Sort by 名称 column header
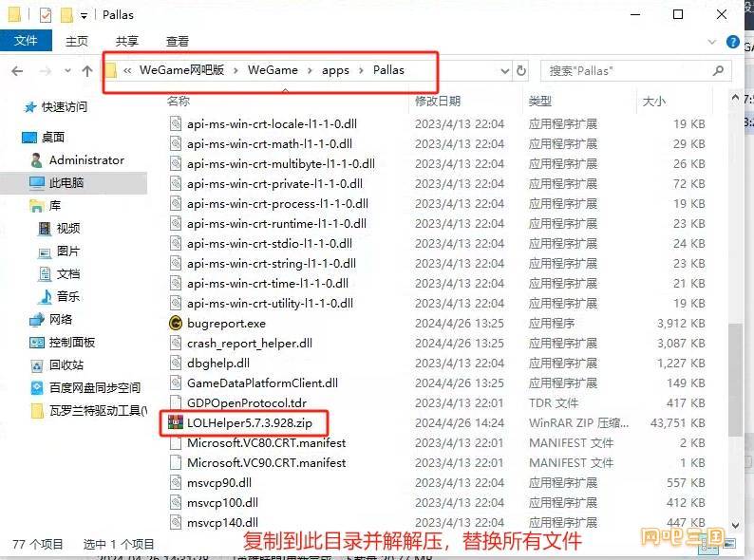The height and width of the screenshot is (560, 754). (179, 101)
